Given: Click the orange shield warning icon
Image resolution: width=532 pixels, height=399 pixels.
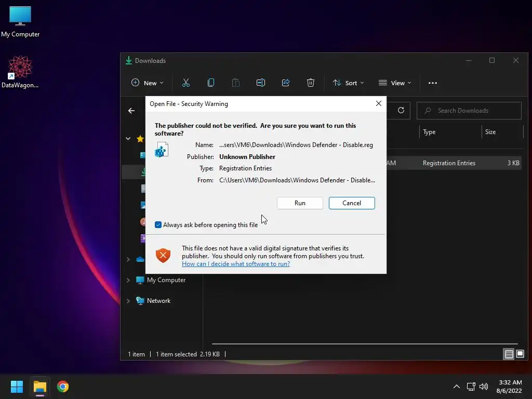Looking at the screenshot, I should (x=163, y=255).
